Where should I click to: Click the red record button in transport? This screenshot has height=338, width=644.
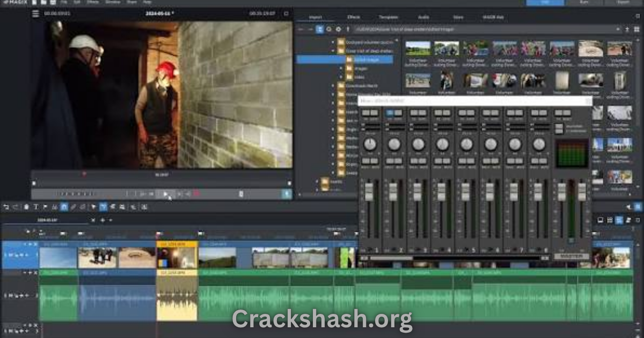click(x=196, y=194)
